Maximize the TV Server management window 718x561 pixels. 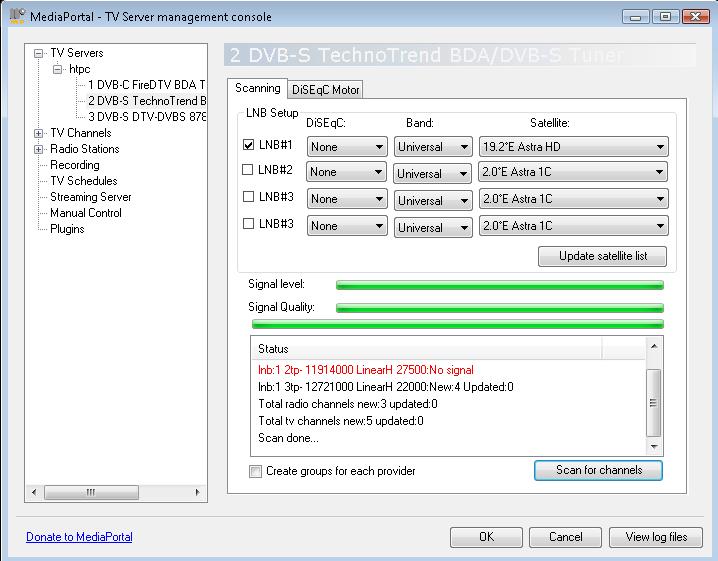coord(665,16)
